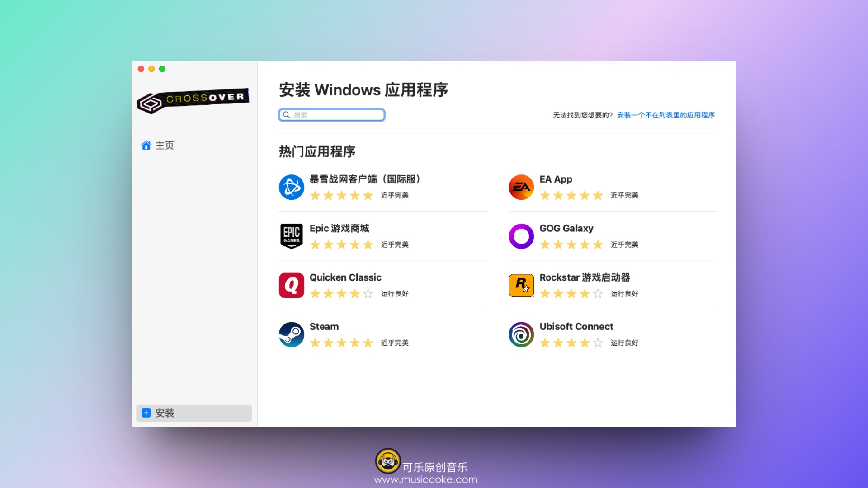Image resolution: width=868 pixels, height=488 pixels.
Task: Click the green fullscreen window button
Action: (162, 69)
